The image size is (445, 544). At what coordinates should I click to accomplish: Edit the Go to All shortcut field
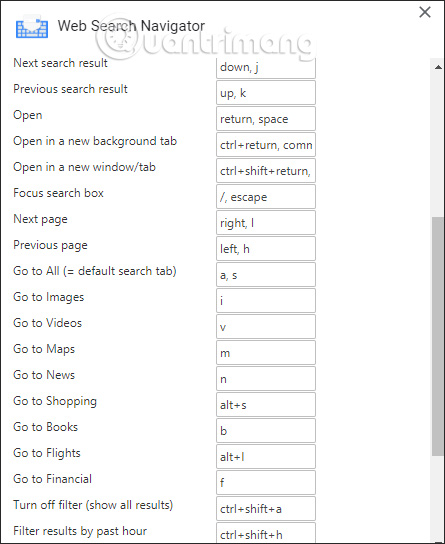266,275
